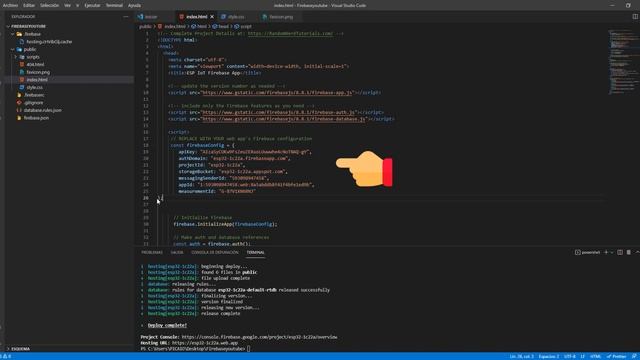Image resolution: width=640 pixels, height=360 pixels.
Task: Split the terminal pane
Action: 620,253
